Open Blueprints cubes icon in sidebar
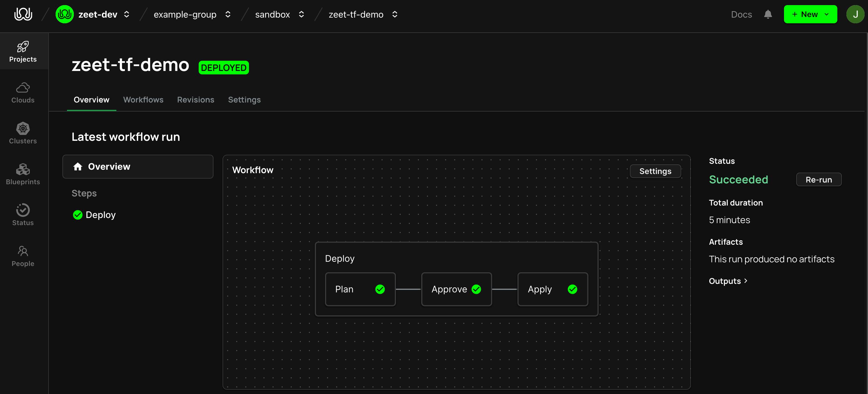The width and height of the screenshot is (868, 394). (x=23, y=169)
